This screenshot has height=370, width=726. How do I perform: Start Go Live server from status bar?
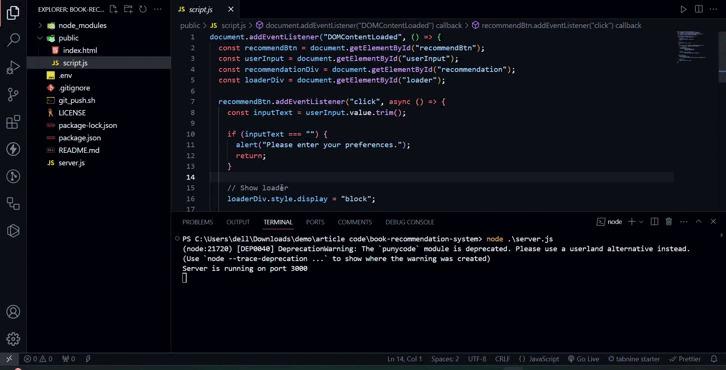pos(583,359)
